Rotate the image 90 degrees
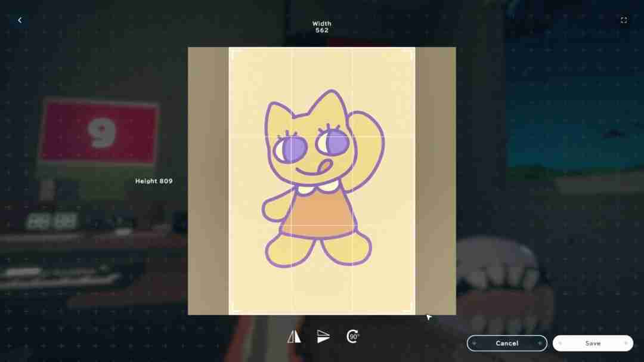This screenshot has width=644, height=362. tap(352, 336)
